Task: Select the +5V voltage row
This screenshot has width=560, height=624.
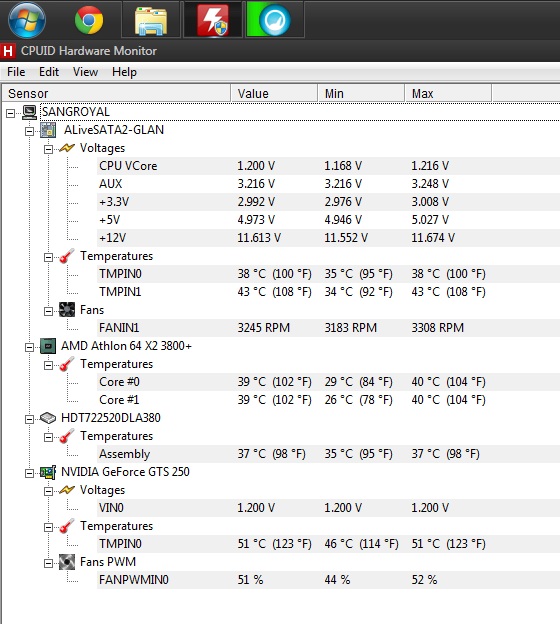Action: (328, 220)
